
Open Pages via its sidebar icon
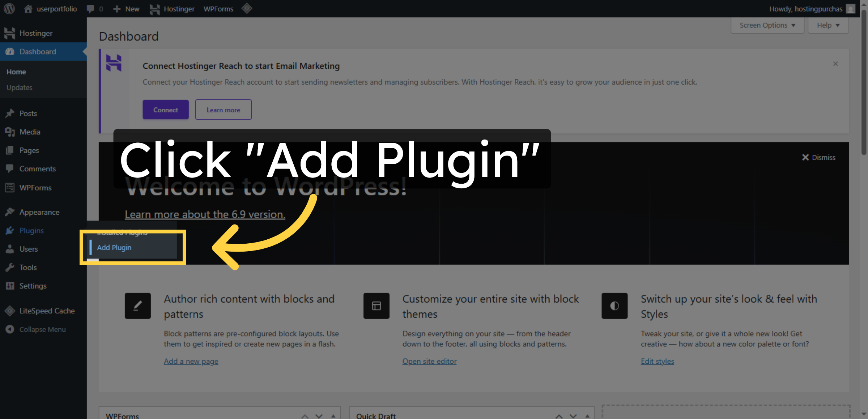tap(10, 150)
